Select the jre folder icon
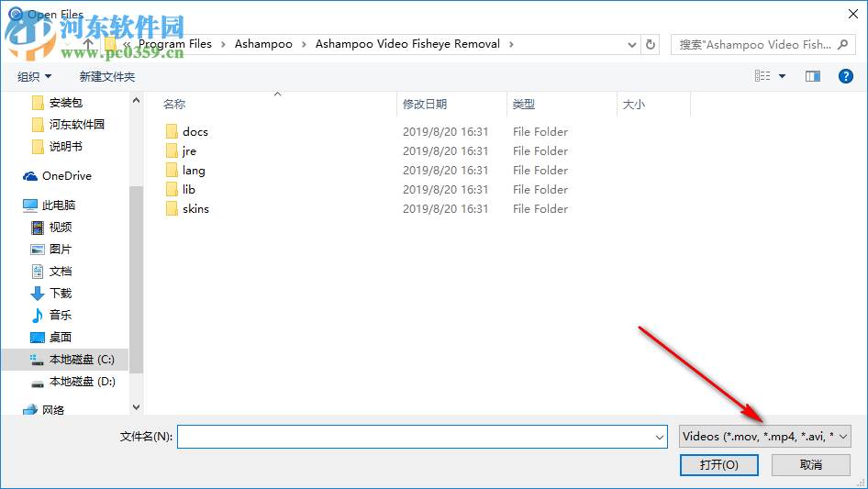 pos(172,151)
